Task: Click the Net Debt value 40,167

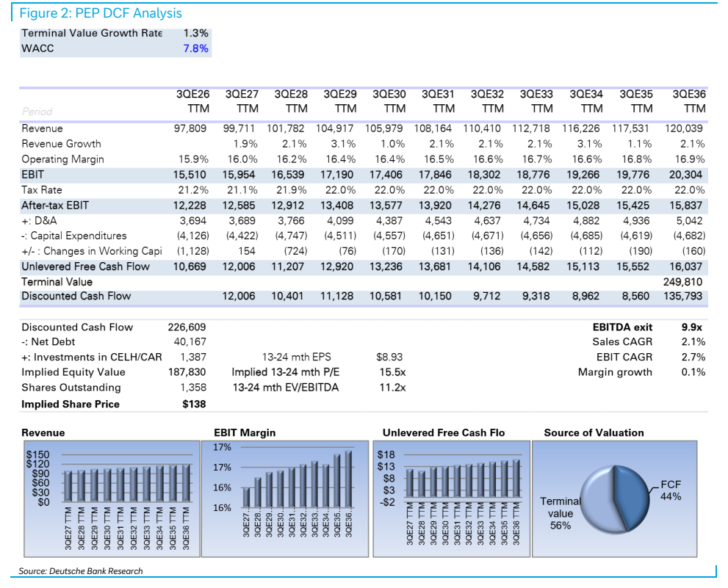Action: tap(190, 341)
